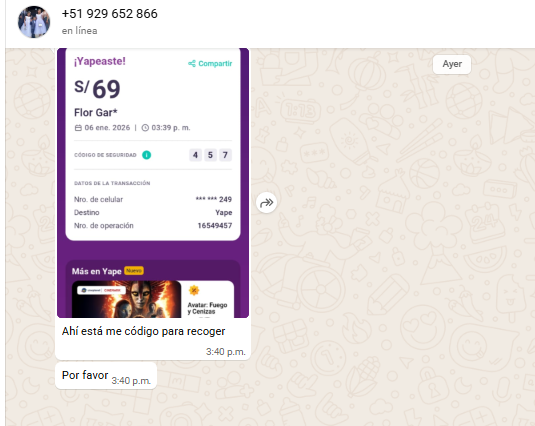Click the Flor Gar* recipient name
535x426 pixels.
coord(96,113)
